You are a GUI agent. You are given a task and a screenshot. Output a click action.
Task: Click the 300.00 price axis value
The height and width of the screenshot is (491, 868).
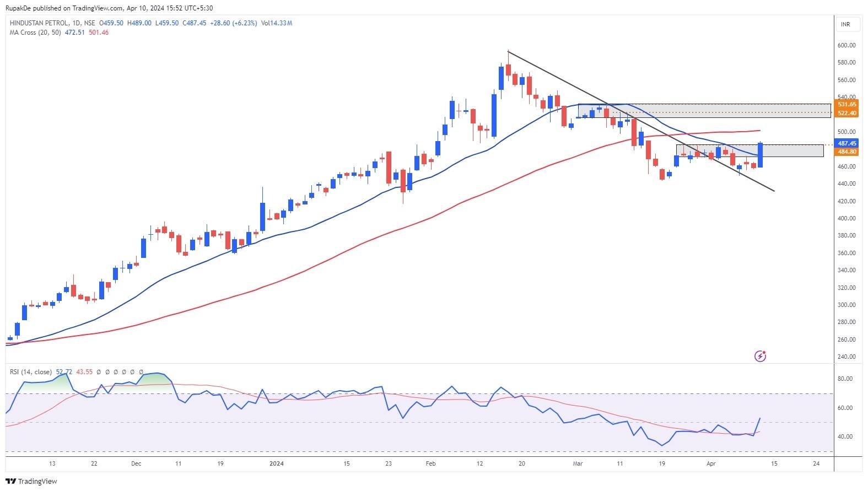coord(847,305)
